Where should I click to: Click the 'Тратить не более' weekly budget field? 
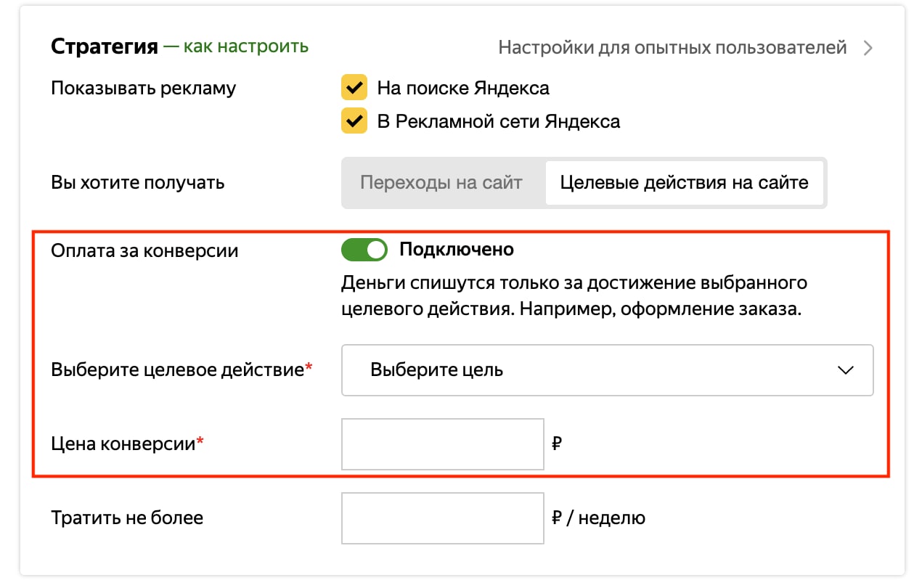442,518
